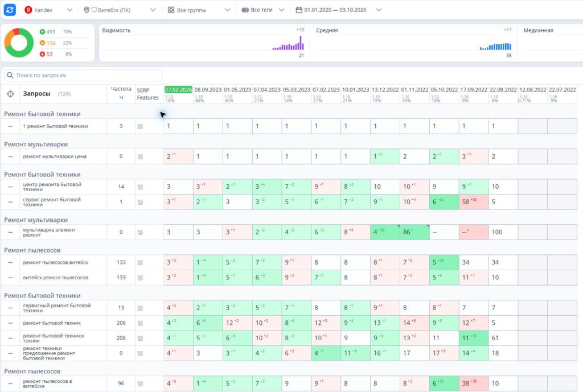This screenshot has height=392, width=583.
Task: Click the crosshair target icon beside Запросы
Action: [x=10, y=94]
